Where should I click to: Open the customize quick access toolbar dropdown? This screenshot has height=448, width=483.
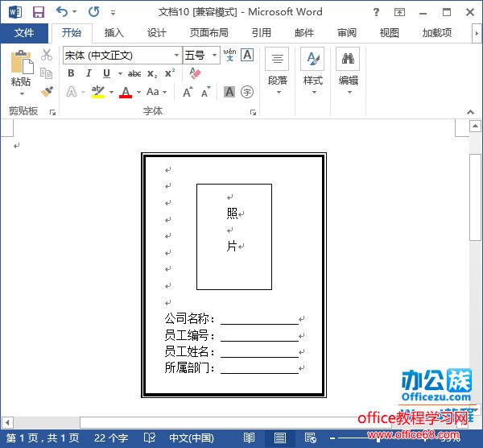point(113,13)
